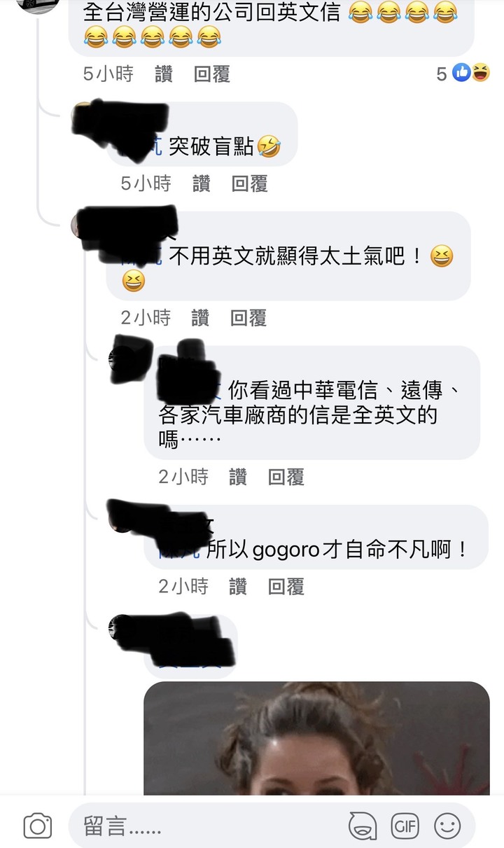Open the emoji smiley icon

[447, 826]
